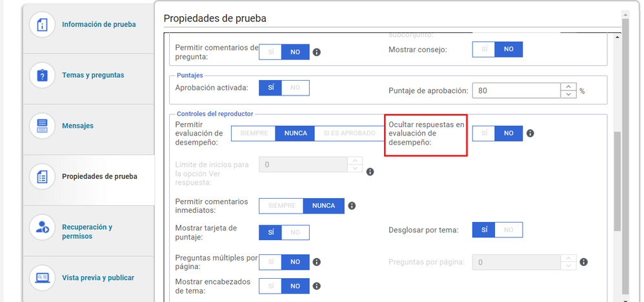
Task: Decrease Puntaje de aprobación with down arrow
Action: click(x=569, y=94)
